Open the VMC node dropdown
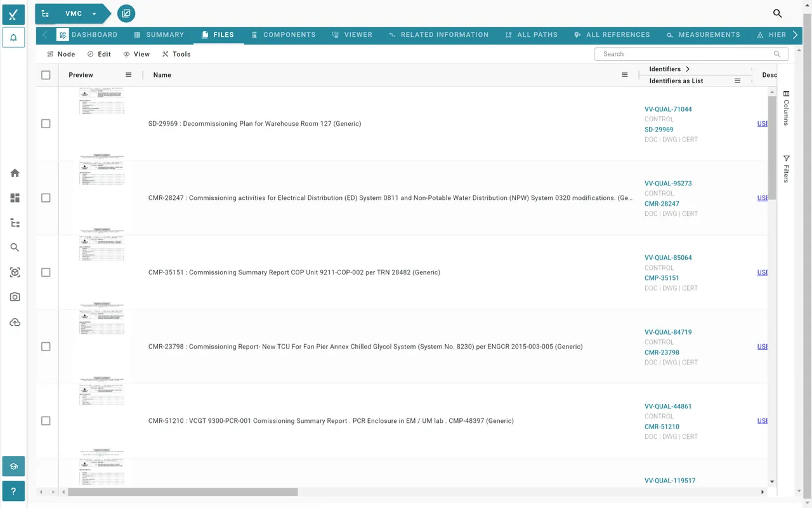 pyautogui.click(x=94, y=13)
